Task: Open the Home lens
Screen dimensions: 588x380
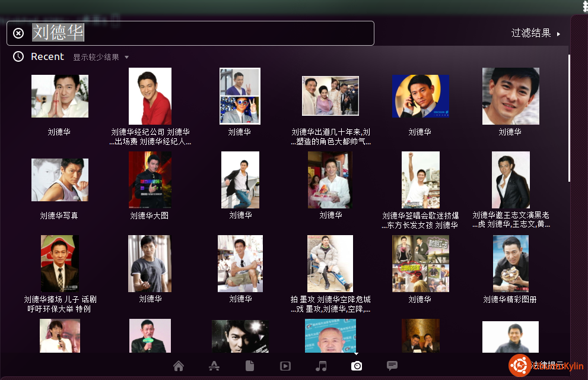Action: click(x=179, y=366)
